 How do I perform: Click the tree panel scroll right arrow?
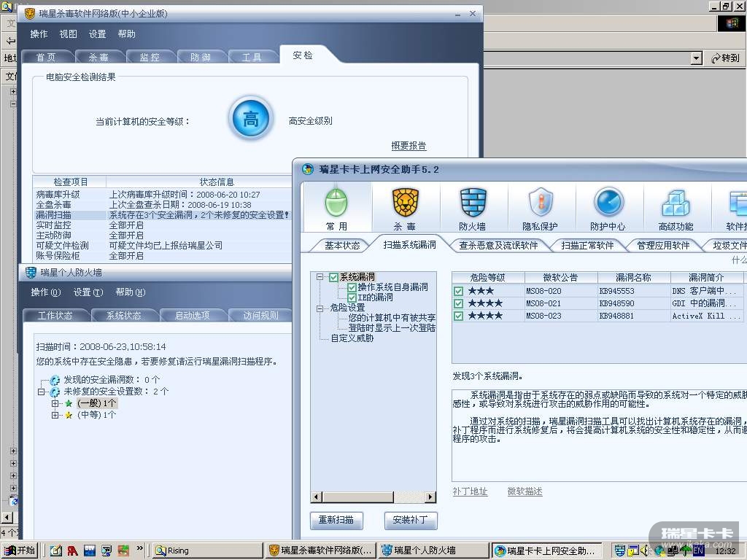[430, 497]
